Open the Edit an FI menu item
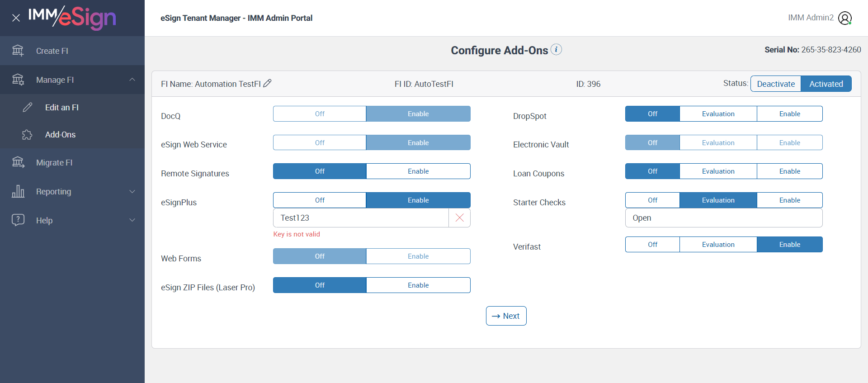The image size is (868, 383). point(62,108)
